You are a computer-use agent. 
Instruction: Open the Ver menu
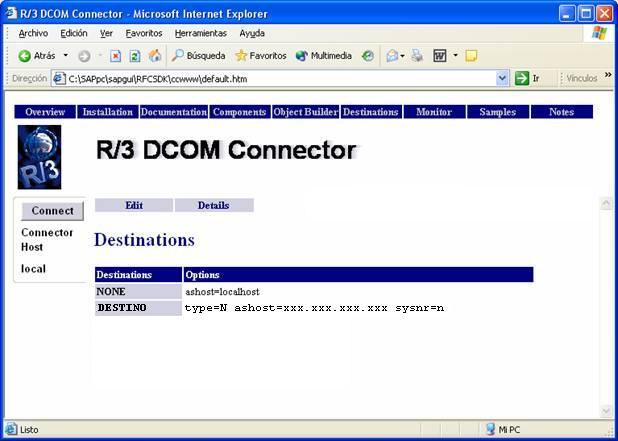pyautogui.click(x=106, y=33)
